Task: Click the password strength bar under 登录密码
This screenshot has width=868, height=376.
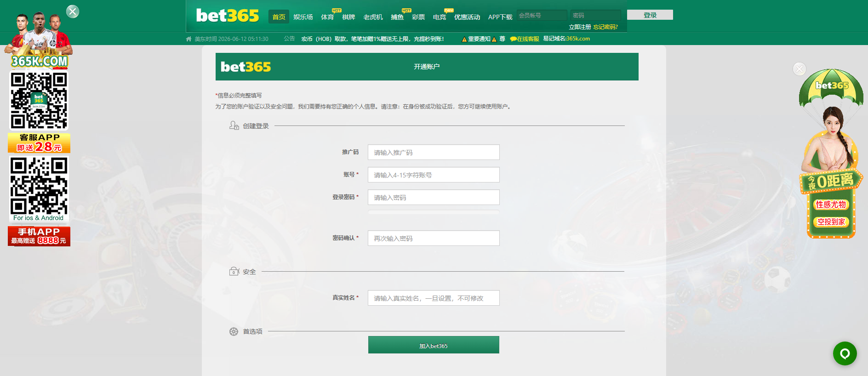Action: [434, 212]
